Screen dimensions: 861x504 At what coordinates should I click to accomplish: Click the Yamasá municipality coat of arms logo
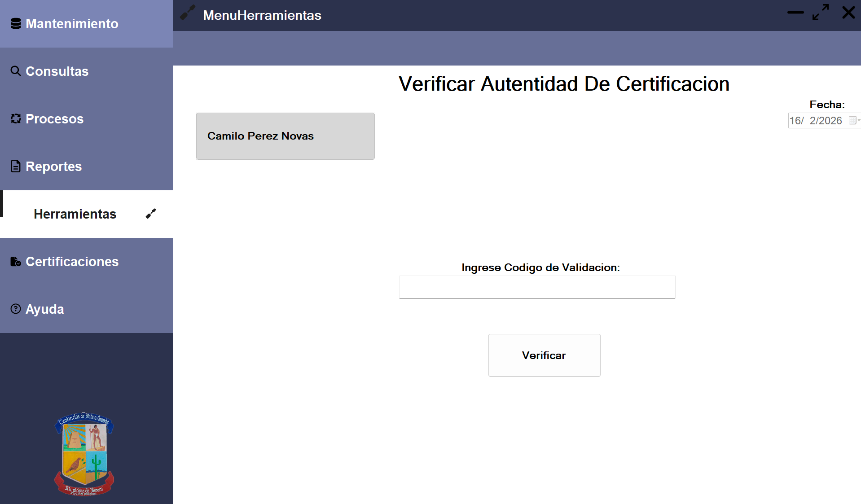point(84,453)
